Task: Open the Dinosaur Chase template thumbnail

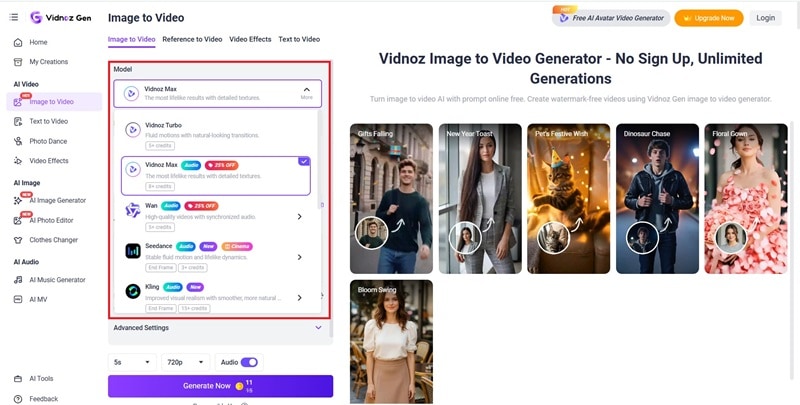Action: click(x=657, y=198)
